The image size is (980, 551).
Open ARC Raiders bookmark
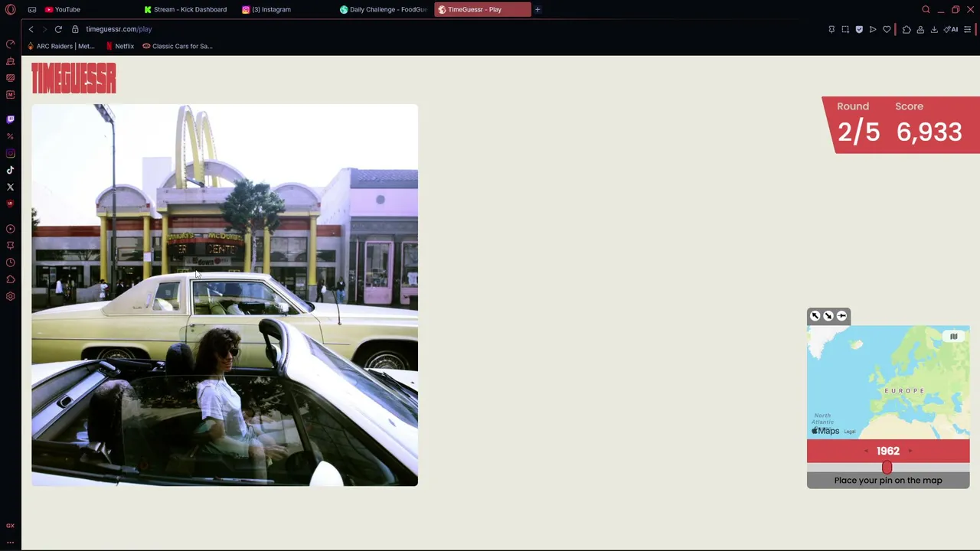click(61, 46)
